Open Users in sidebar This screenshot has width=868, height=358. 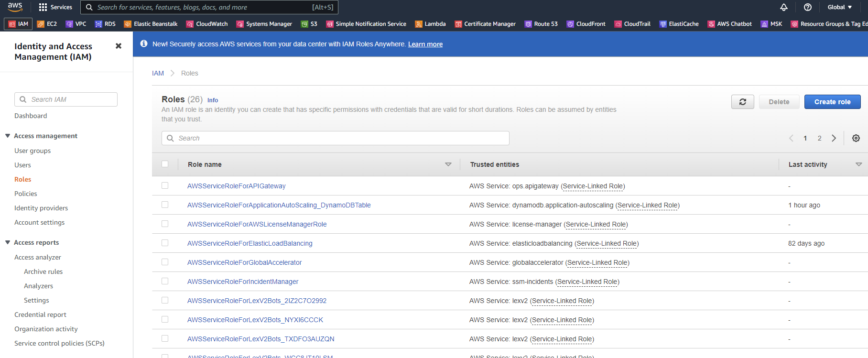click(x=22, y=165)
